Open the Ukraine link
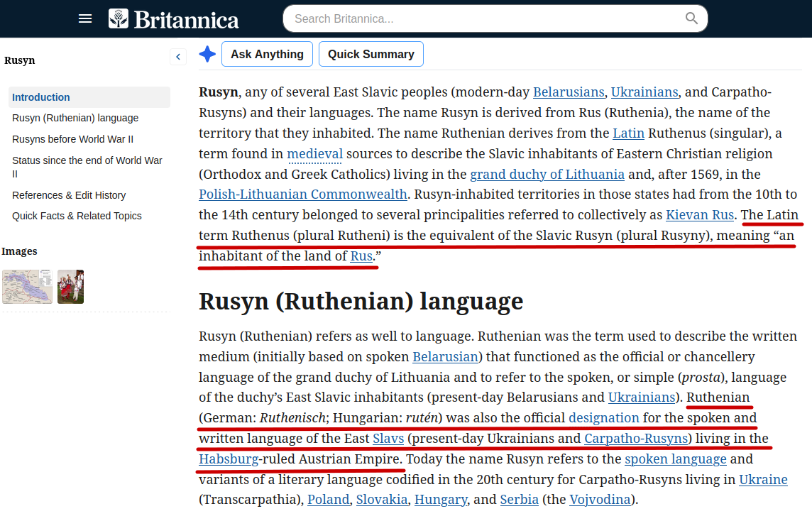812x521 pixels. [763, 480]
